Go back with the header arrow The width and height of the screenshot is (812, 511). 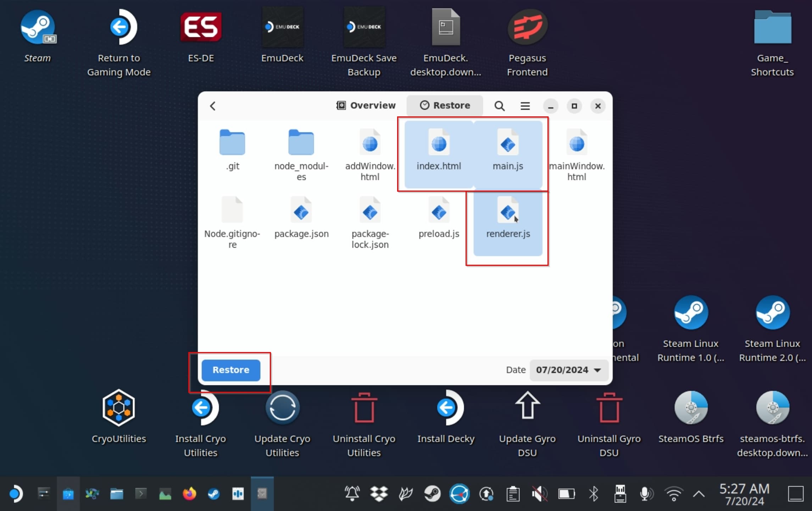click(213, 106)
